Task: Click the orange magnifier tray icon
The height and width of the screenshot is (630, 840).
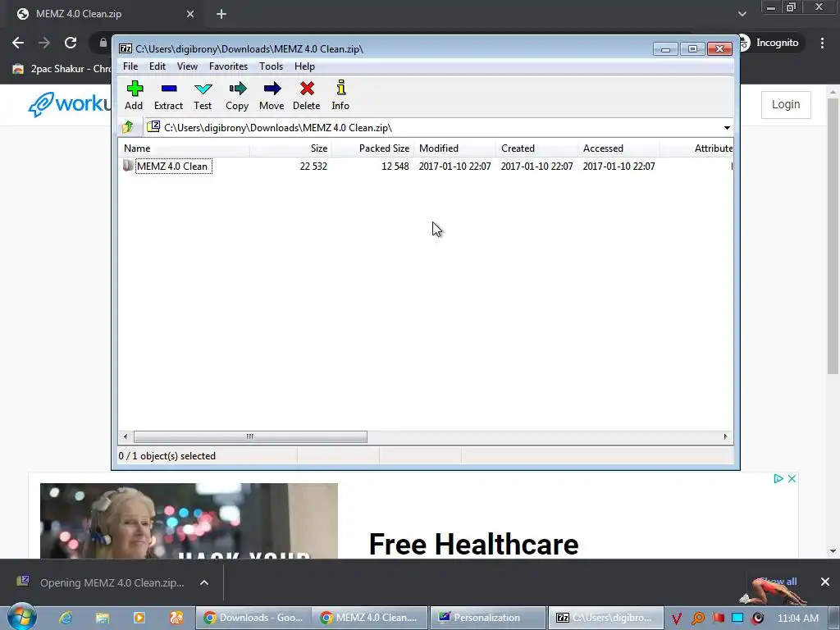Action: [x=697, y=619]
